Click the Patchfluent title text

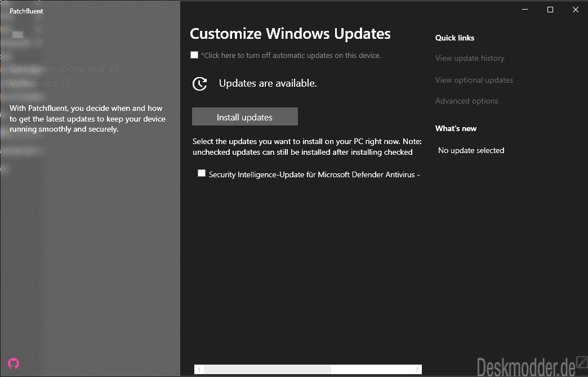click(x=26, y=11)
